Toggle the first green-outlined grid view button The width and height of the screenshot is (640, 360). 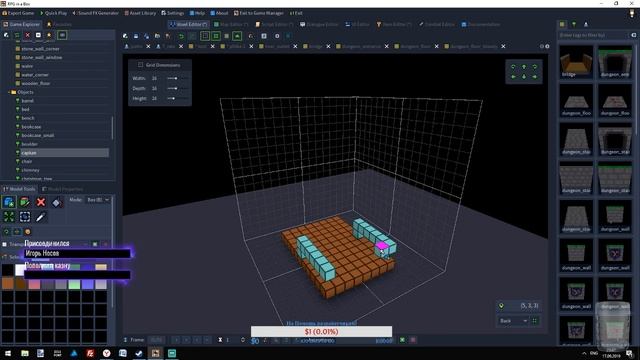pyautogui.click(x=205, y=36)
